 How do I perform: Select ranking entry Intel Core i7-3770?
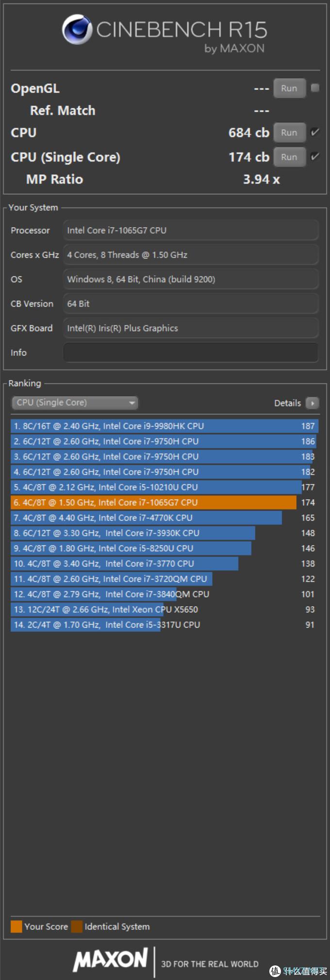tap(165, 564)
